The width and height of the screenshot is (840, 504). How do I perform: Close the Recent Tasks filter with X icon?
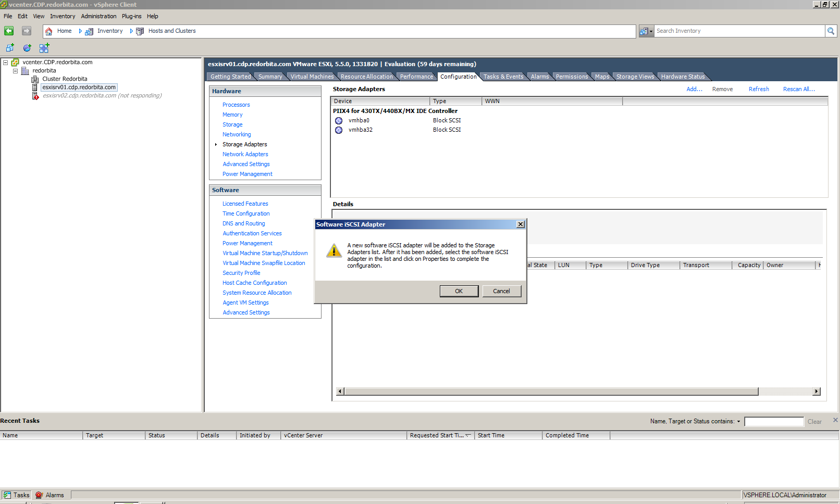point(835,420)
